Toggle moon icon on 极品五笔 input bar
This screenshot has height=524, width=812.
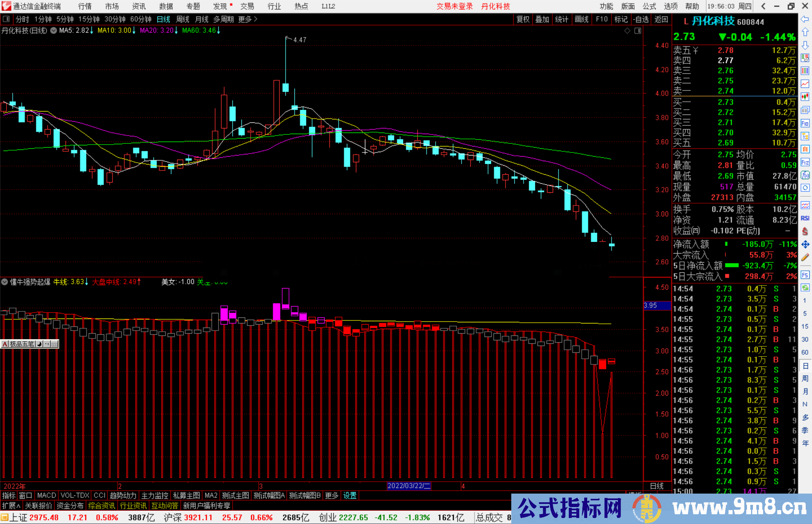(39, 344)
